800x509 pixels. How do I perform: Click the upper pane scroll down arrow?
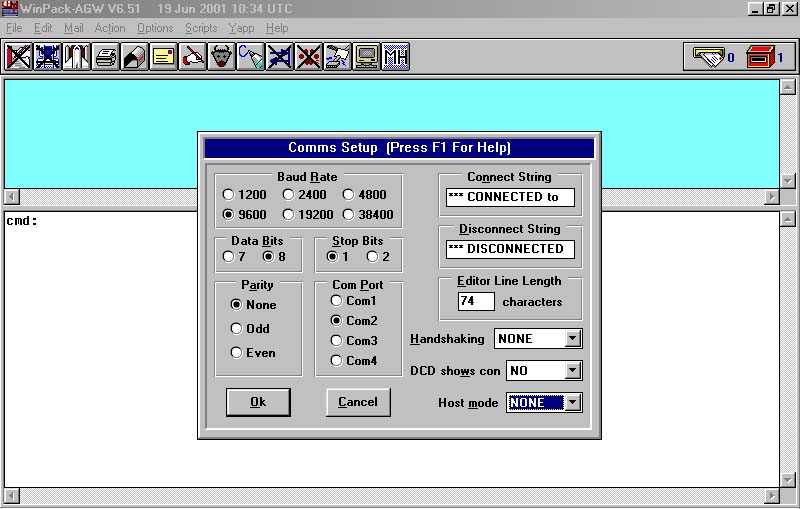tap(788, 181)
